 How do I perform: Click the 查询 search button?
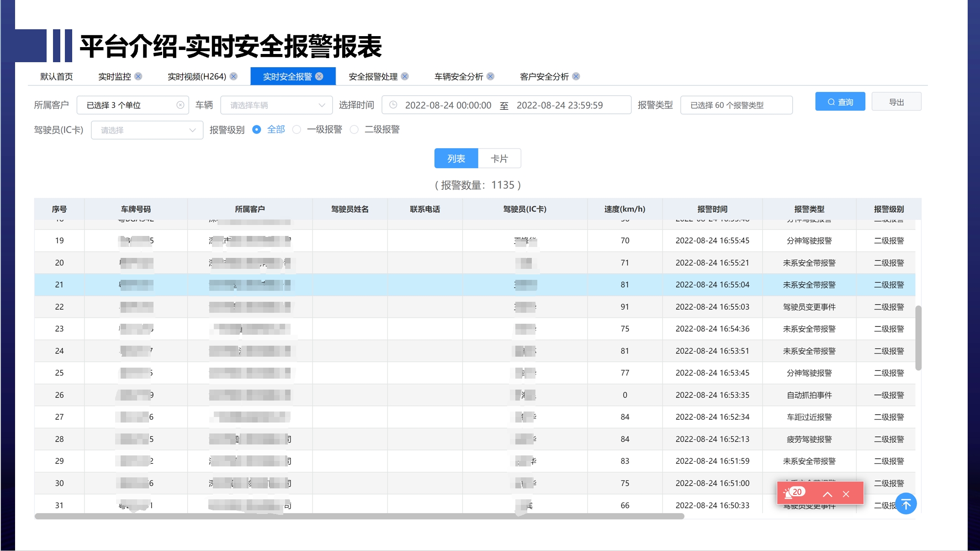click(x=840, y=102)
